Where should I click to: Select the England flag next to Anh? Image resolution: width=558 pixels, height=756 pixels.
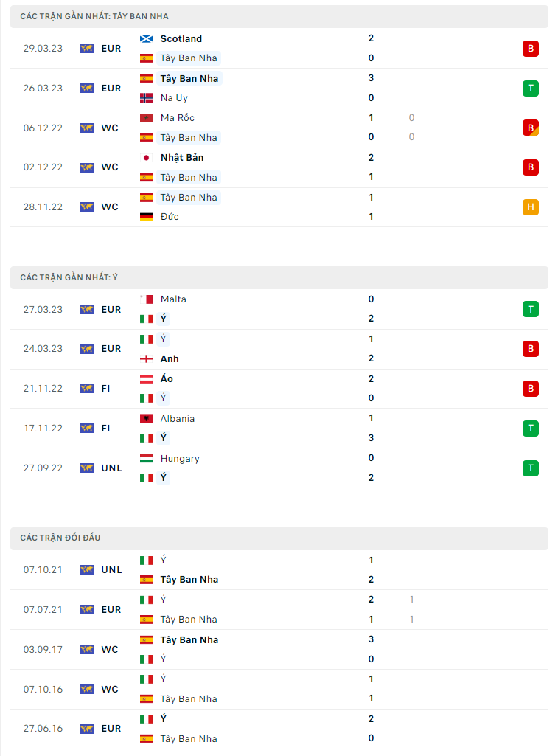pyautogui.click(x=146, y=358)
